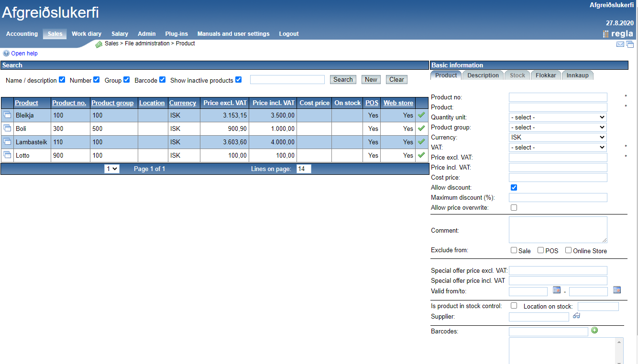Toggle Name / description search checkbox
638x364 pixels.
click(62, 80)
